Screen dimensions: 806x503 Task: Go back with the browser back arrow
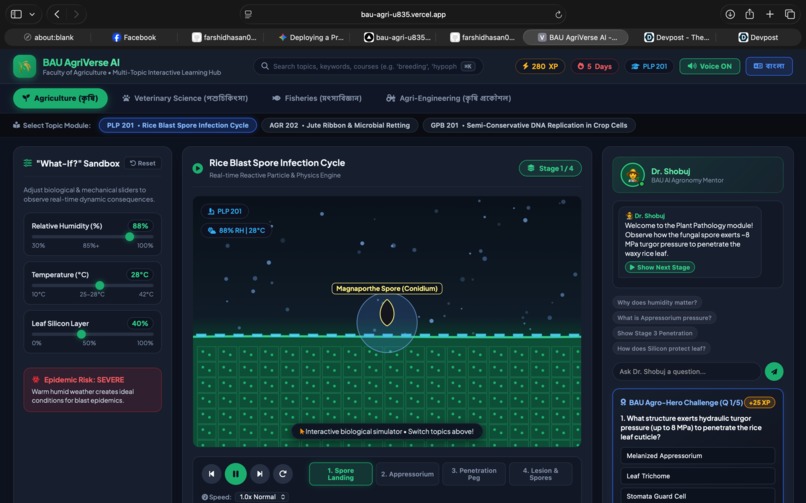coord(57,14)
